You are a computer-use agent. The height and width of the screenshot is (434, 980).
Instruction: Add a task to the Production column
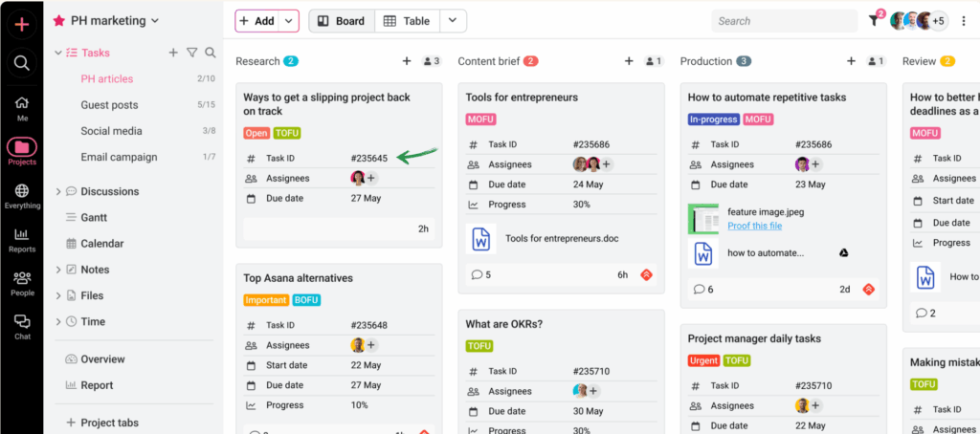point(851,61)
